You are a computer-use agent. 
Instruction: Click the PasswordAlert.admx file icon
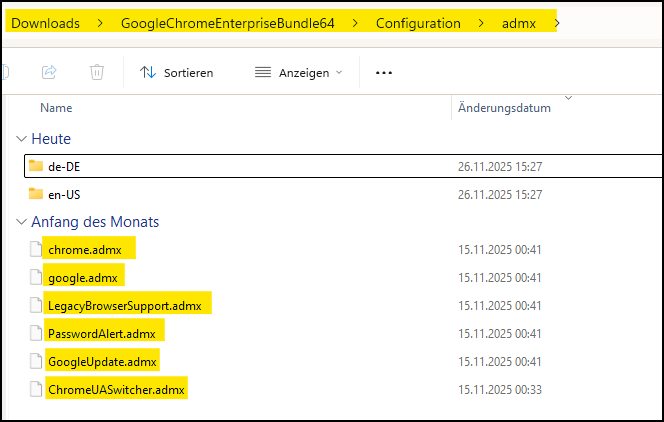click(36, 333)
